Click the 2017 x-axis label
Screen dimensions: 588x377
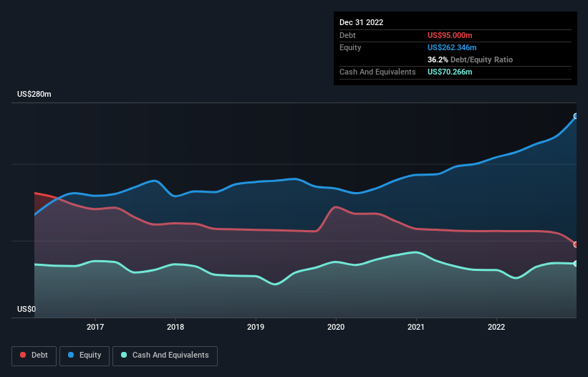pyautogui.click(x=95, y=327)
